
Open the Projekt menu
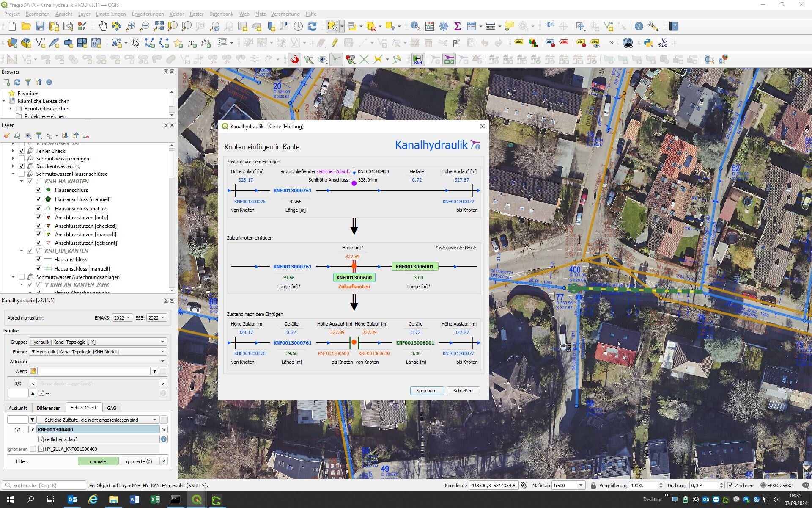tap(12, 14)
